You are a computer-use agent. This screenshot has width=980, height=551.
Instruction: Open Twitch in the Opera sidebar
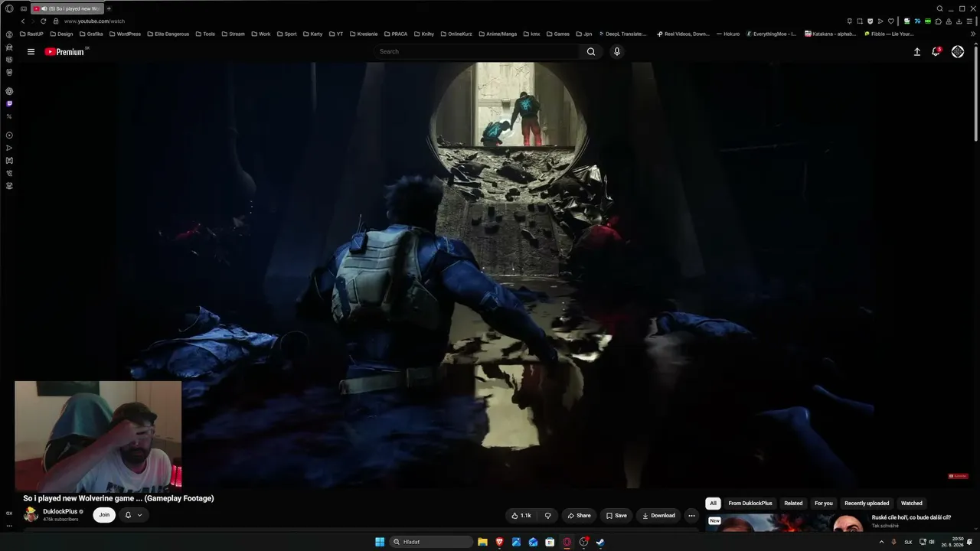[9, 103]
